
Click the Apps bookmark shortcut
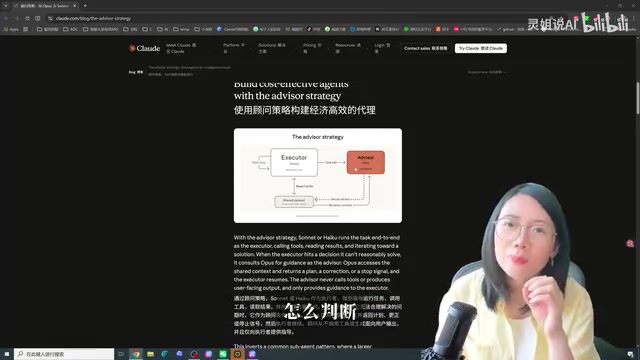point(11,29)
